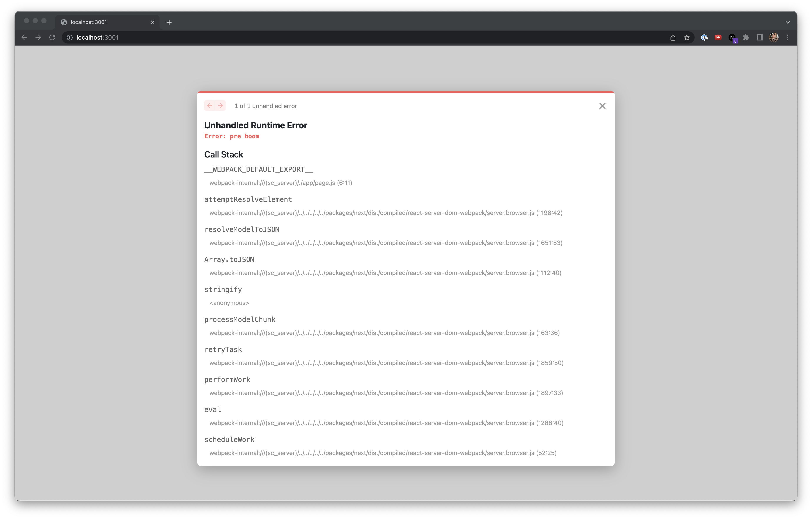
Task: Open a new browser tab
Action: (169, 22)
